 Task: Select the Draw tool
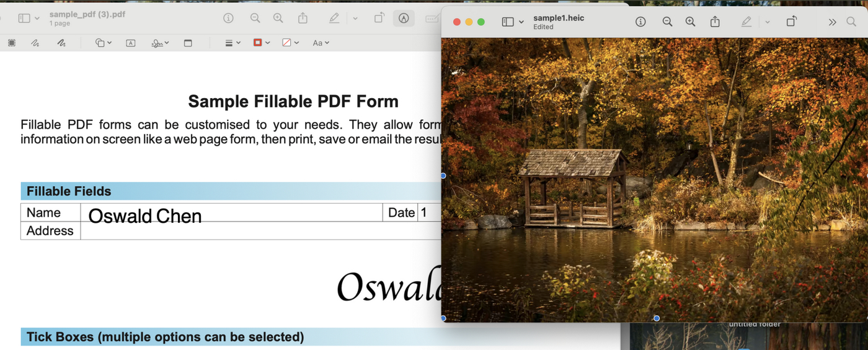click(61, 43)
